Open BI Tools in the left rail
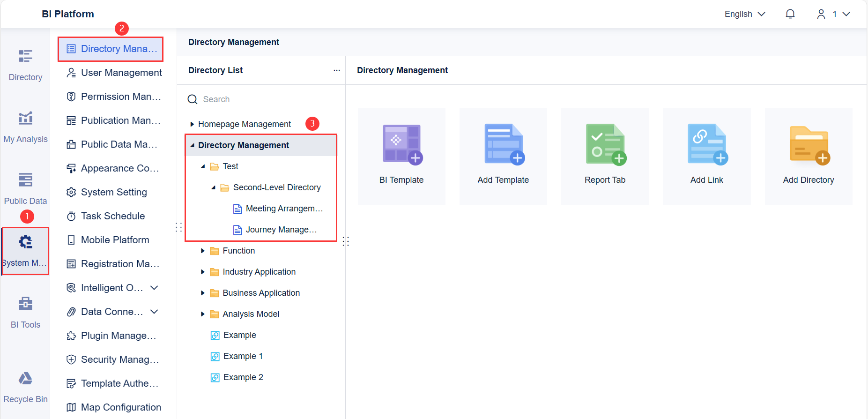Image resolution: width=868 pixels, height=419 pixels. (x=25, y=313)
